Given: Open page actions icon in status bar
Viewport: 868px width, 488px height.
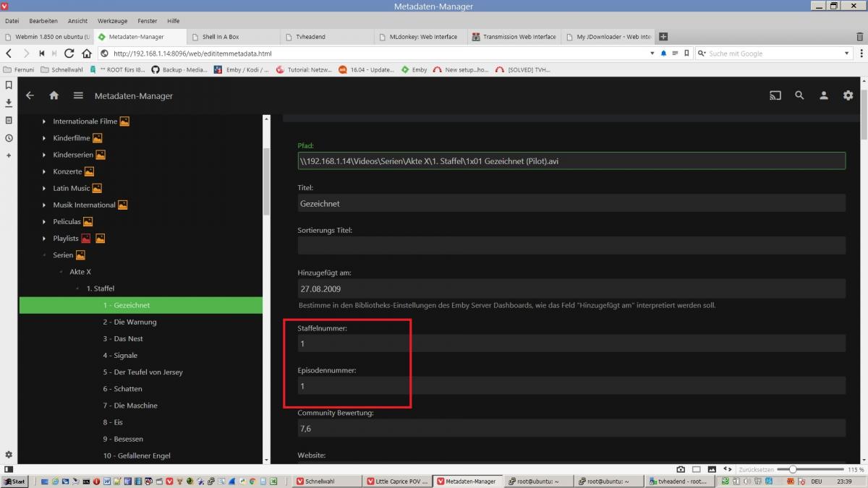Looking at the screenshot, I should click(x=728, y=469).
